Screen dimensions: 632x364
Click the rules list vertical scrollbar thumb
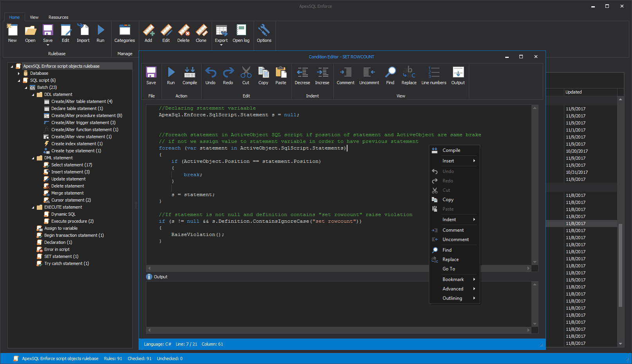pos(620,265)
